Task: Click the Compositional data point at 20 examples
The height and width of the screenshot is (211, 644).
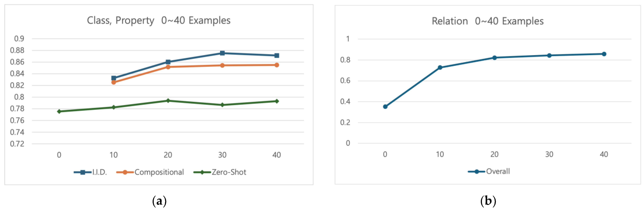Action: (x=168, y=67)
